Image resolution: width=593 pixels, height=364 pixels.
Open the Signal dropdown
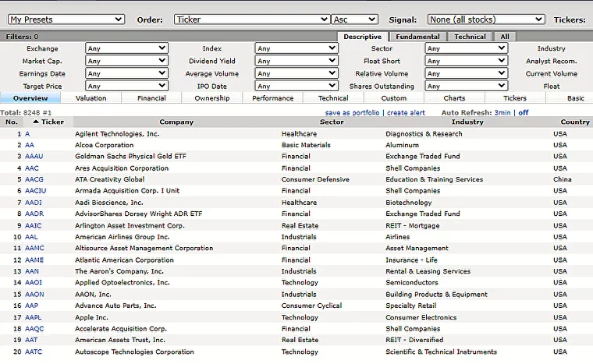tap(485, 19)
